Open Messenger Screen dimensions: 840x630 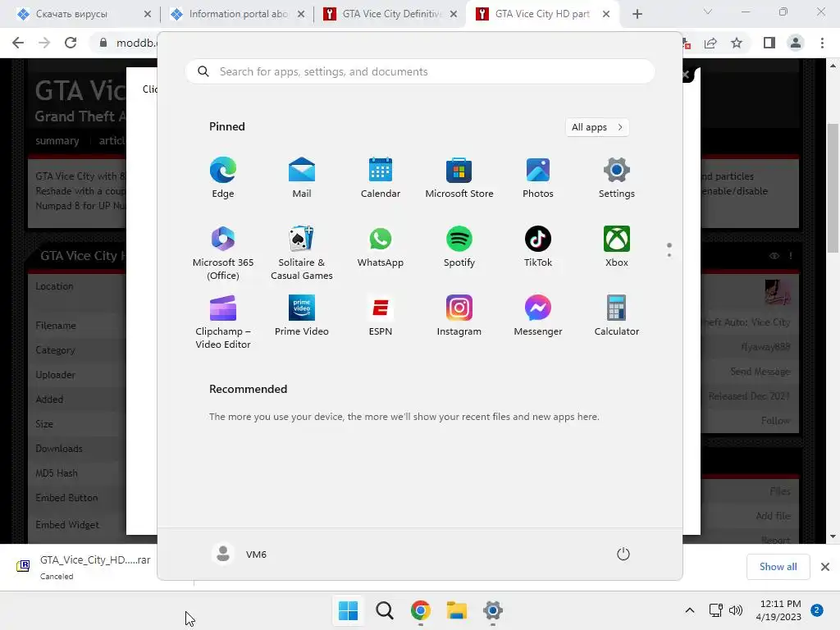(x=538, y=316)
